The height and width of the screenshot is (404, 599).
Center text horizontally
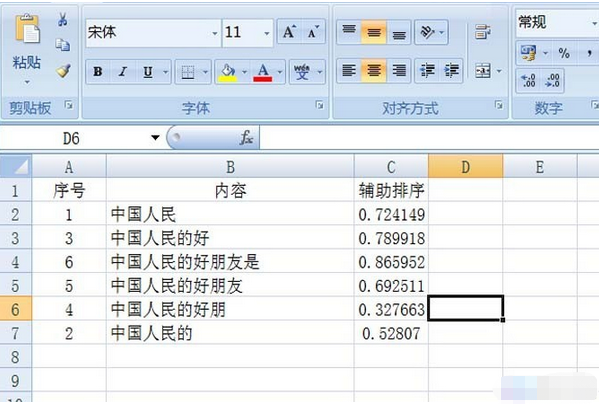(374, 70)
